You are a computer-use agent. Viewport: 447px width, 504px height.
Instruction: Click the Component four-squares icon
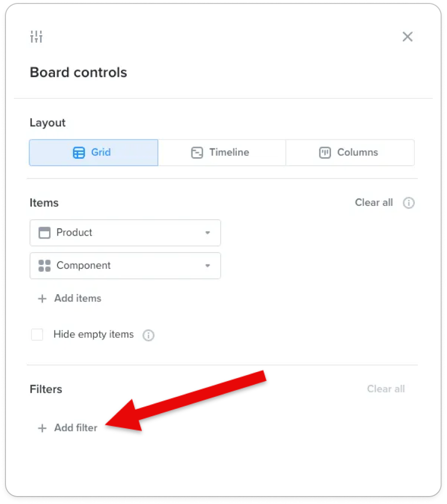pyautogui.click(x=45, y=265)
